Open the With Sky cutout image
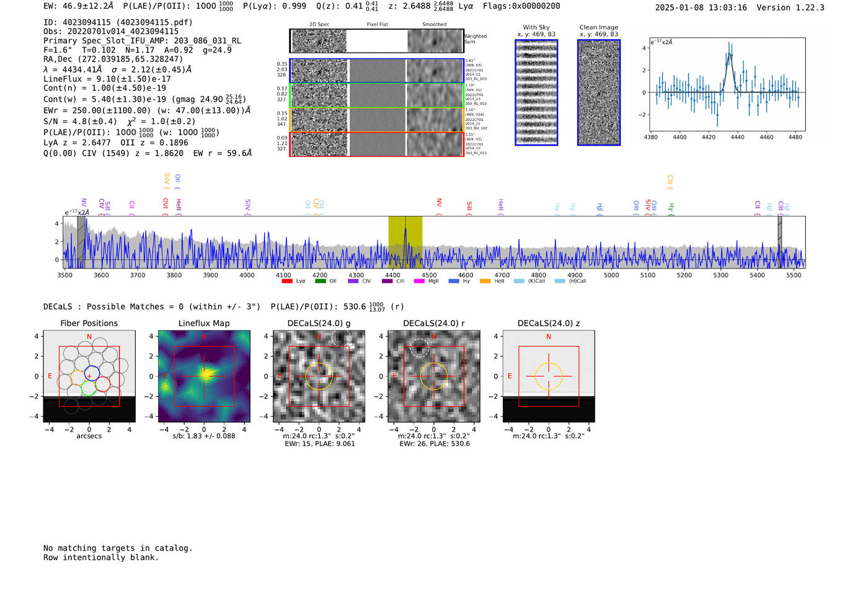 [536, 92]
